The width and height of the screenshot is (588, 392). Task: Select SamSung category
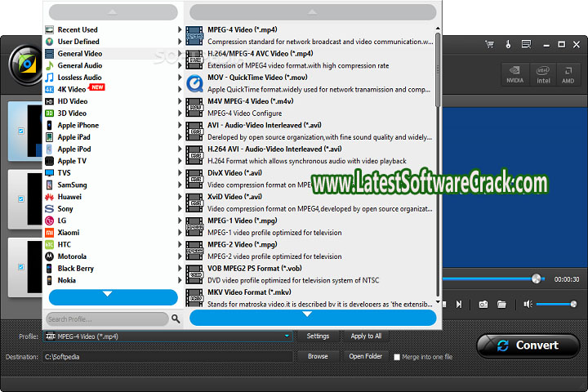coord(113,185)
